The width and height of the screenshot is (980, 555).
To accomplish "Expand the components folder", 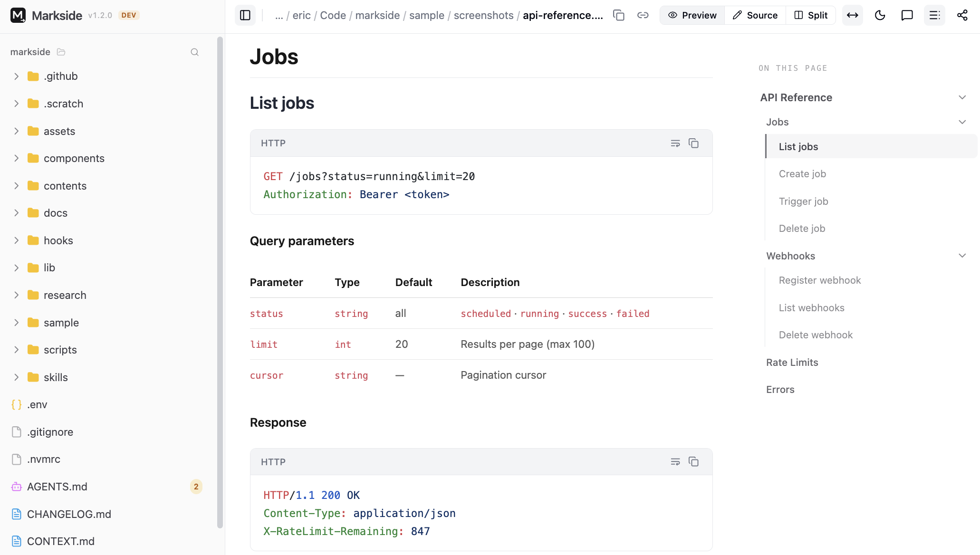I will tap(17, 158).
